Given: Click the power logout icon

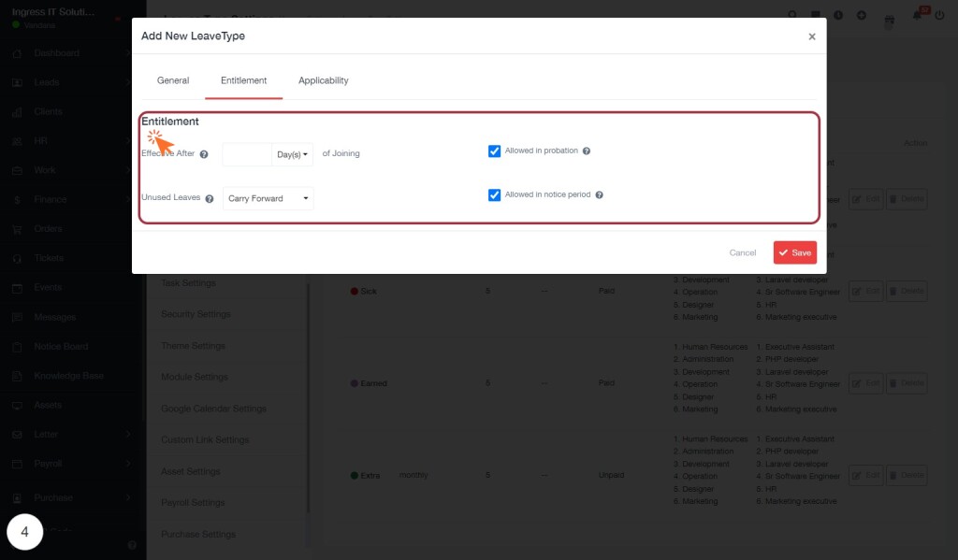Looking at the screenshot, I should 939,15.
